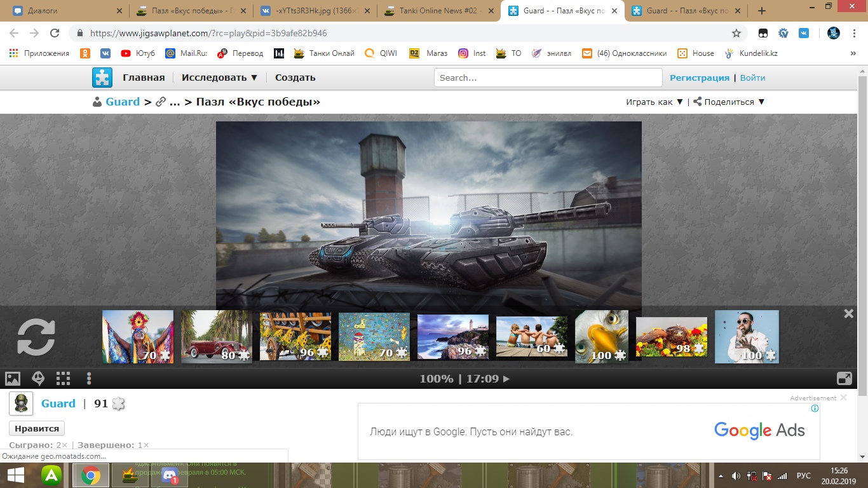Viewport: 868px width, 488px height.
Task: Show hidden system tray icons
Action: [x=721, y=475]
